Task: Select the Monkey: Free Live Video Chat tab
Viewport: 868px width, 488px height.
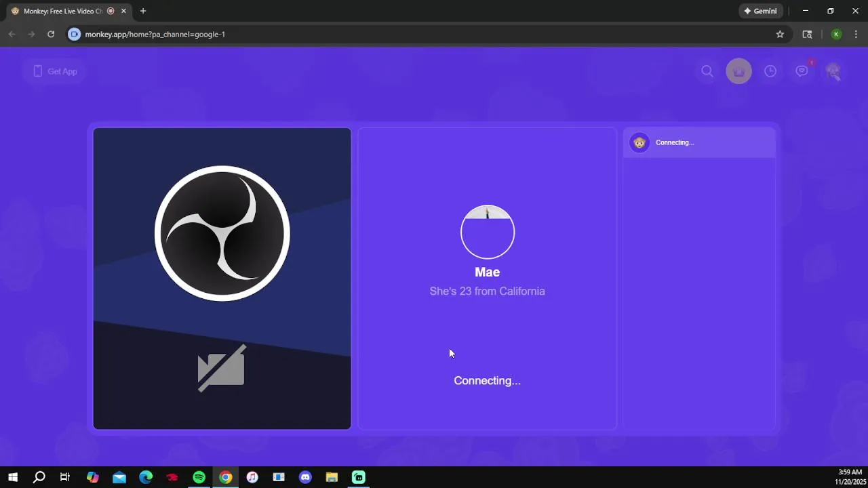Action: coord(64,11)
